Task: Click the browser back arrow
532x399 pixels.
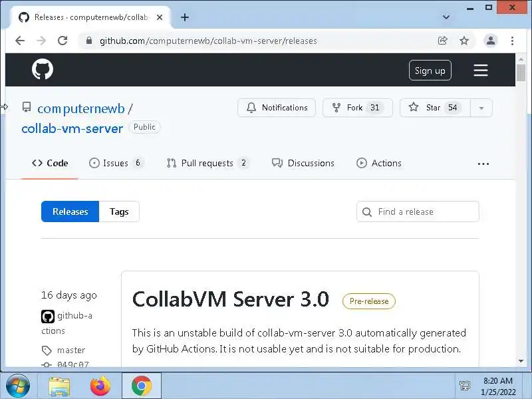Action: (x=20, y=41)
